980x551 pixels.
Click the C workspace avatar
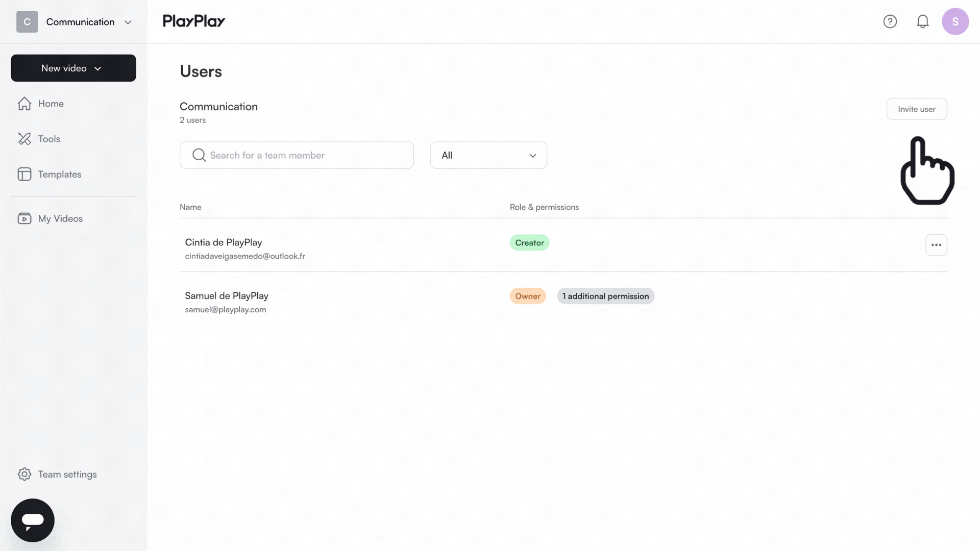(x=27, y=22)
